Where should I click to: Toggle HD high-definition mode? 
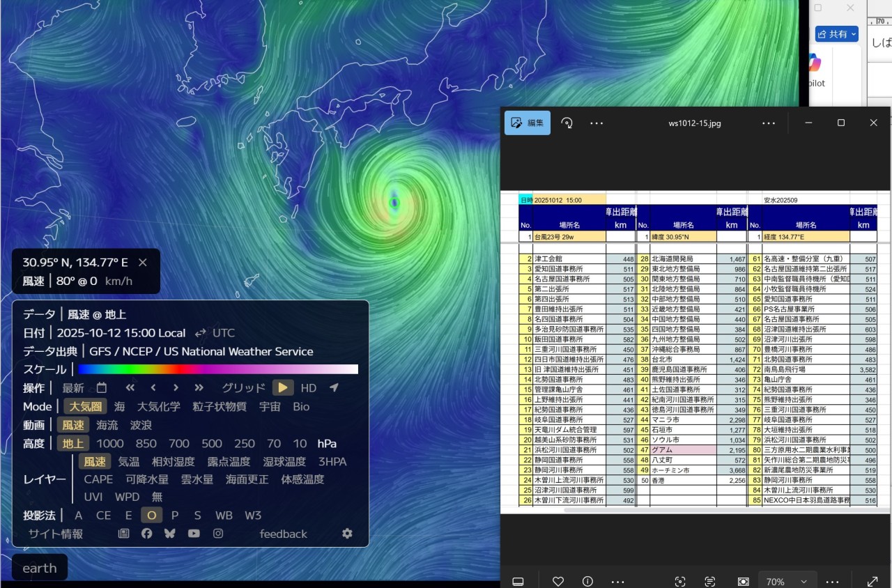click(308, 388)
